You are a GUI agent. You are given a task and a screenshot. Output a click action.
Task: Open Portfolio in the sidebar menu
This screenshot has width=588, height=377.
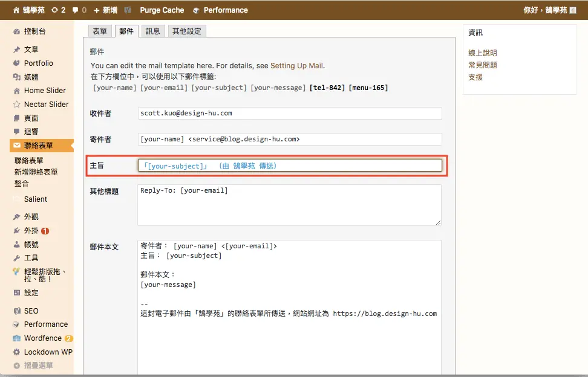click(x=39, y=63)
